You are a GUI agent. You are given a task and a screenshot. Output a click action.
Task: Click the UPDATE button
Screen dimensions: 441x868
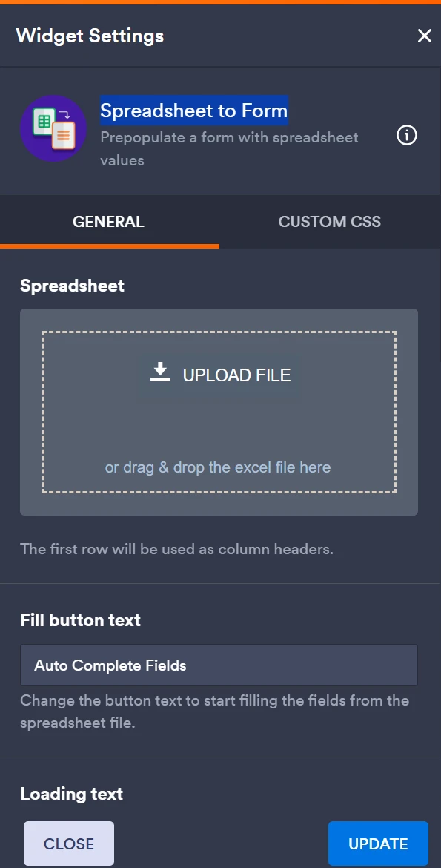coord(378,844)
